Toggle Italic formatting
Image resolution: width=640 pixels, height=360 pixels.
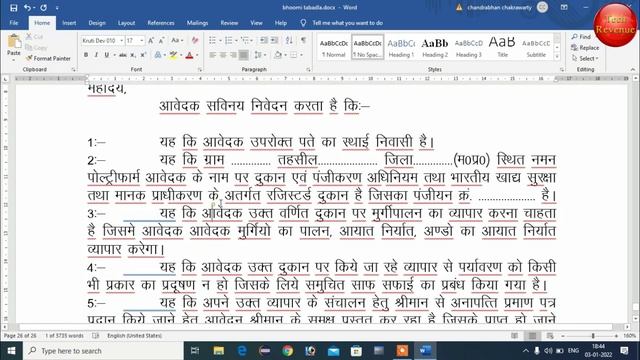click(96, 55)
